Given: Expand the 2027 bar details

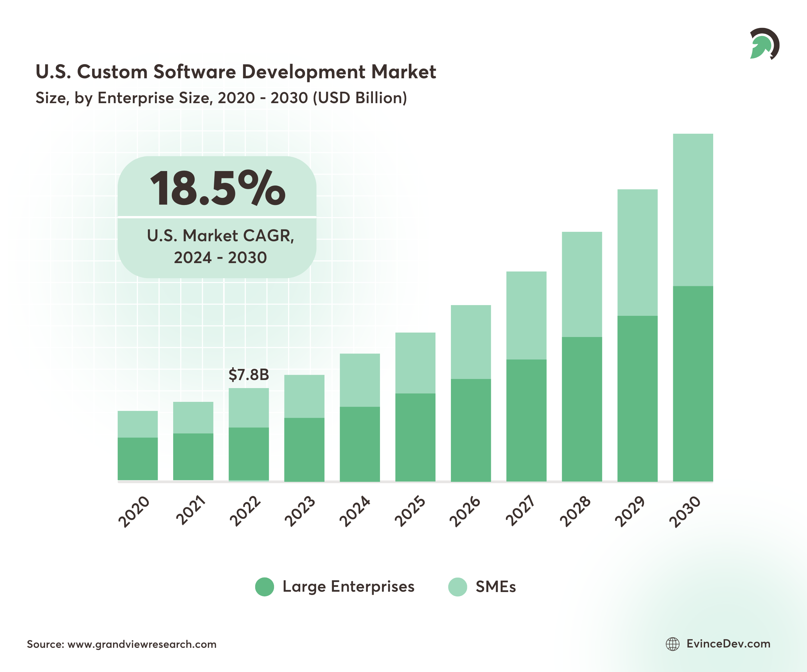Looking at the screenshot, I should (x=526, y=376).
